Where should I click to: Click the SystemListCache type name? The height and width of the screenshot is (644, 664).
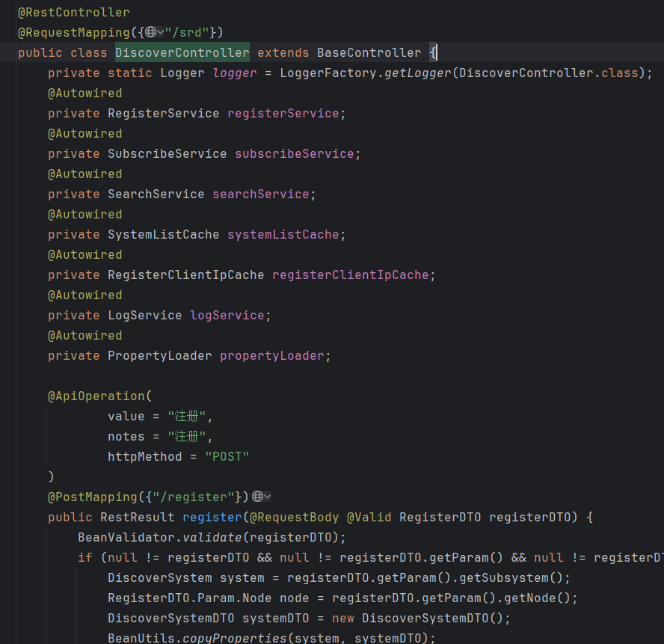tap(164, 234)
